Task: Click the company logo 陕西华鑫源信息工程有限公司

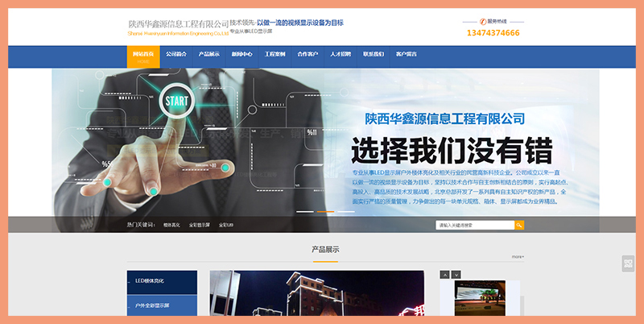Action: point(178,27)
